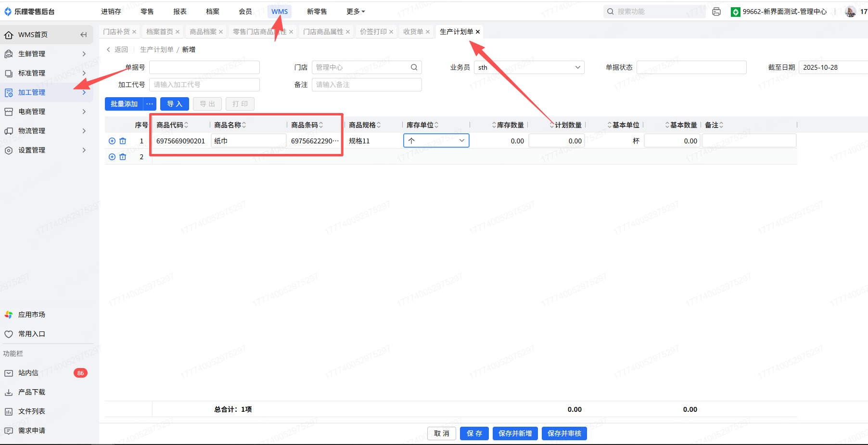Screen dimensions: 868x445
Task: Click the 取消 button
Action: [442, 433]
